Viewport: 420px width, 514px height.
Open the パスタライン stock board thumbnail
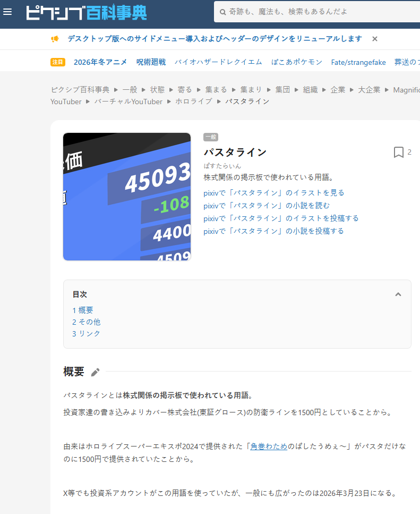click(127, 197)
